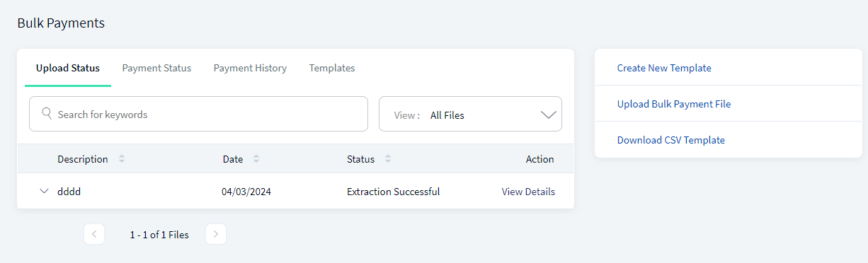This screenshot has height=263, width=868.
Task: Click Download CSV Template link
Action: (671, 140)
